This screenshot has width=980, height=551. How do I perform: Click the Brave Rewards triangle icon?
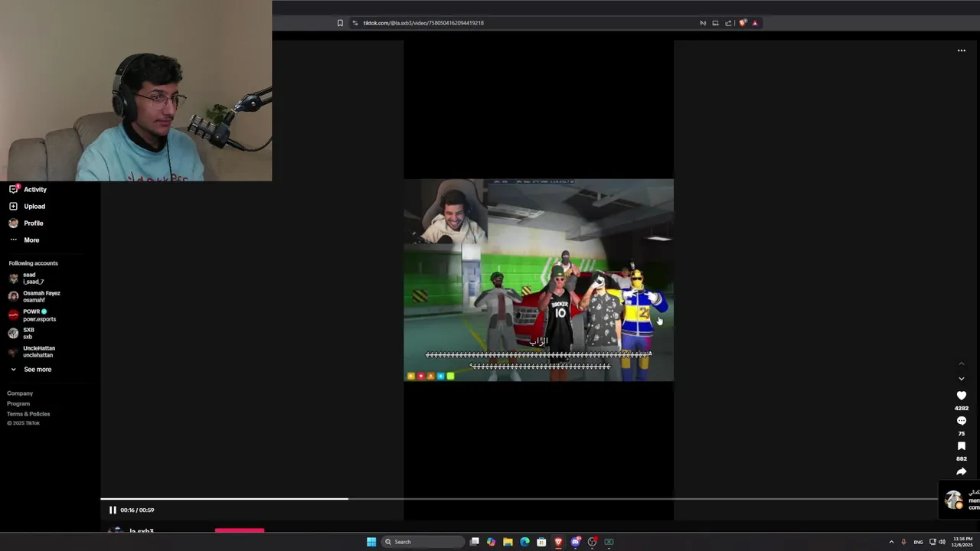click(x=755, y=23)
